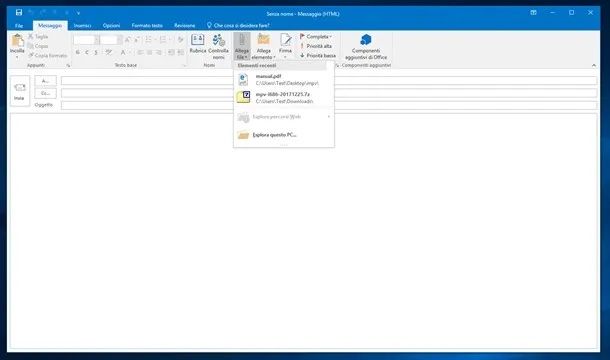Switch to the Opzioni tab
The height and width of the screenshot is (360, 610).
pyautogui.click(x=111, y=25)
